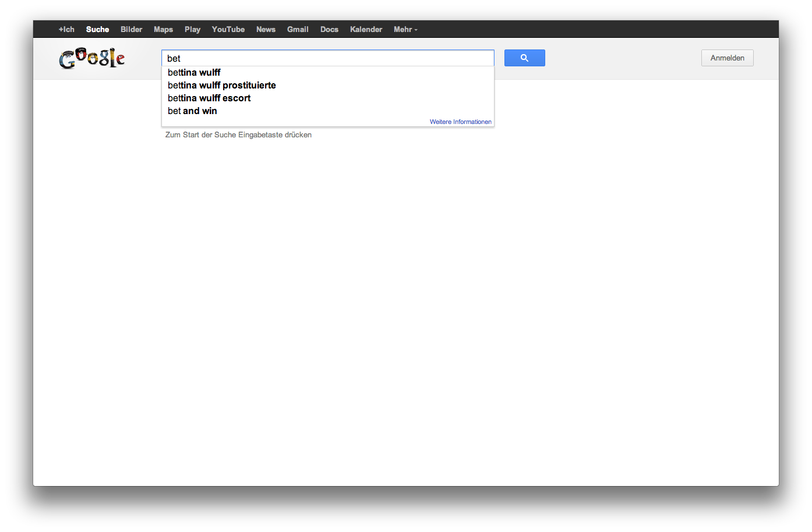Go to Bilder in the top bar
This screenshot has width=812, height=532.
click(131, 30)
